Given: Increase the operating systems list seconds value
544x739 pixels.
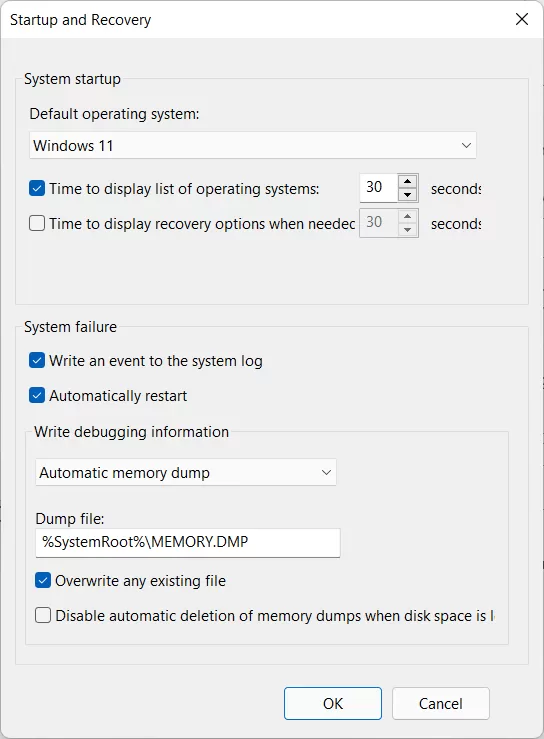Looking at the screenshot, I should pos(407,181).
